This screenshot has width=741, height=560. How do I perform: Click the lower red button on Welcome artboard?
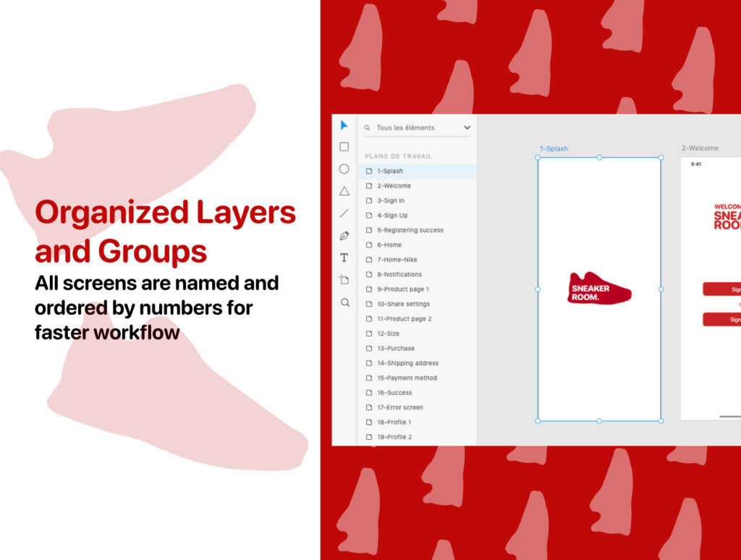tap(721, 320)
